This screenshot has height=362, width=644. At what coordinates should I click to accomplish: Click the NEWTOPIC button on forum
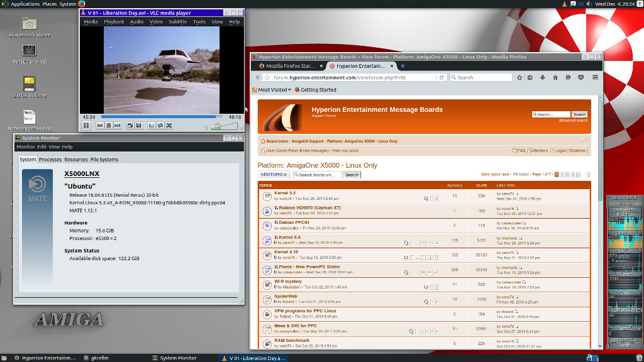[274, 175]
